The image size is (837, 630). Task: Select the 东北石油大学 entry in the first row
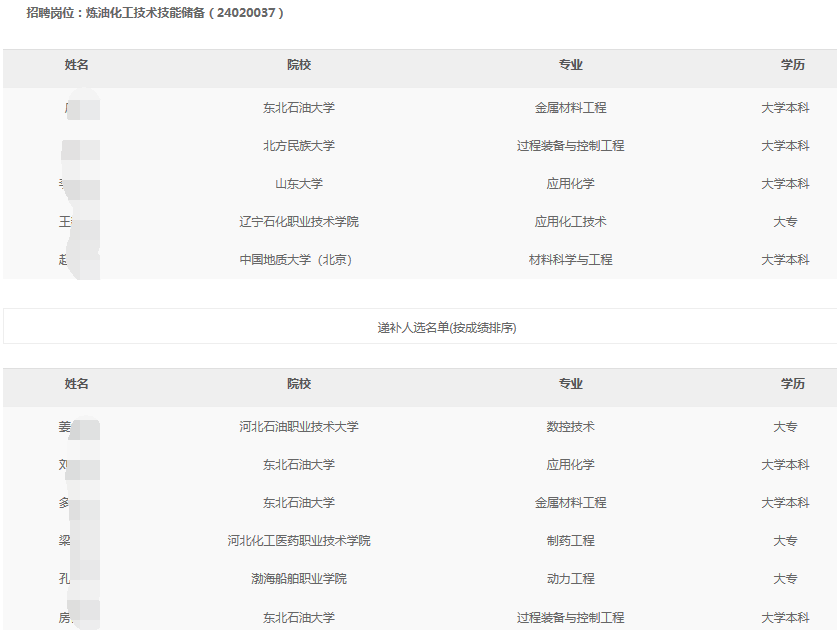(297, 107)
